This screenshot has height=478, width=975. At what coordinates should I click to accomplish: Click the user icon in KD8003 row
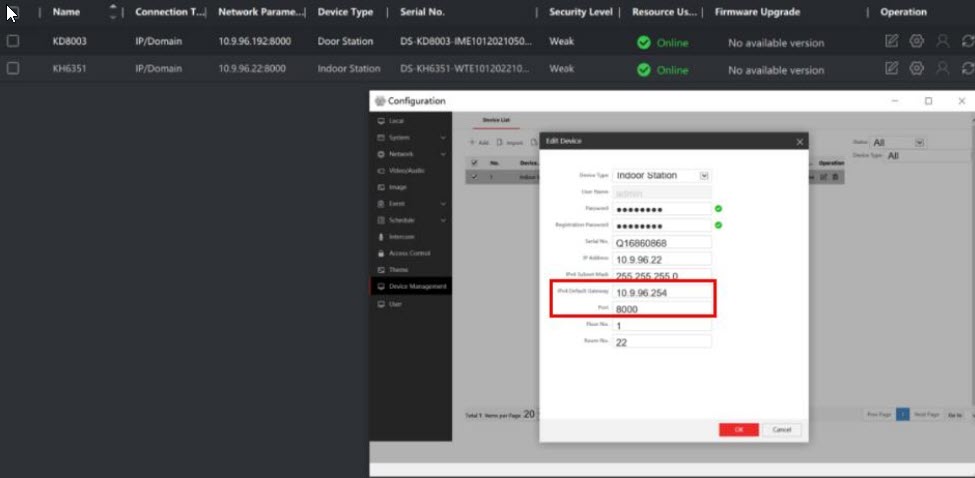pyautogui.click(x=942, y=41)
